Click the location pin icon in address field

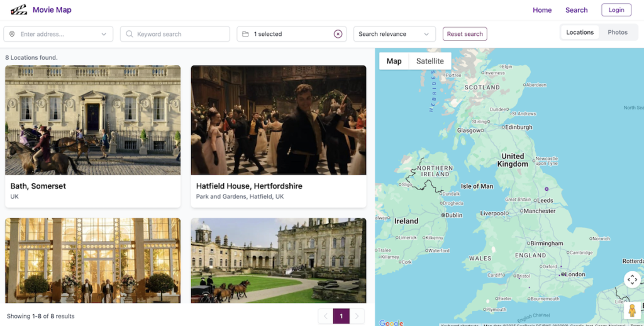pyautogui.click(x=12, y=34)
